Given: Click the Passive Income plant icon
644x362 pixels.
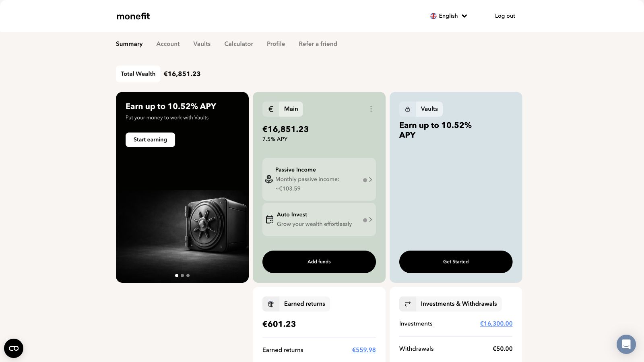Looking at the screenshot, I should coord(269,179).
